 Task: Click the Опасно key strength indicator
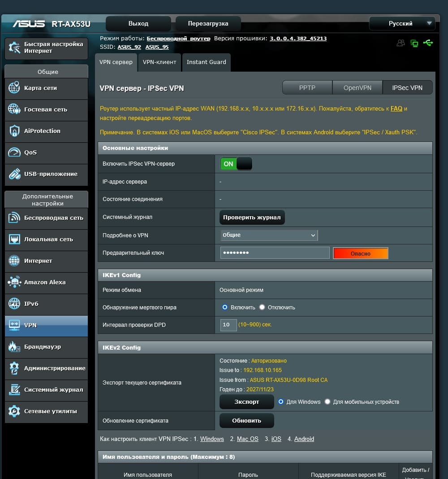click(361, 253)
